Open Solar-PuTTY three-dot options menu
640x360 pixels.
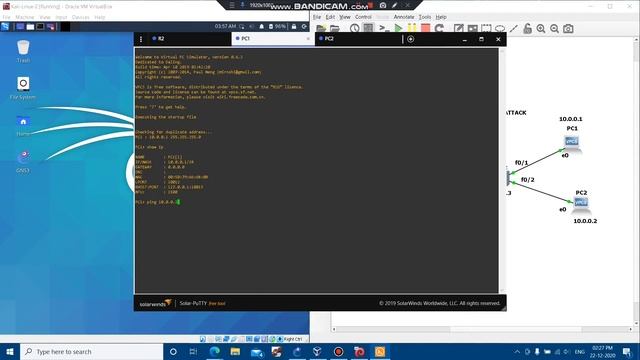[x=141, y=39]
